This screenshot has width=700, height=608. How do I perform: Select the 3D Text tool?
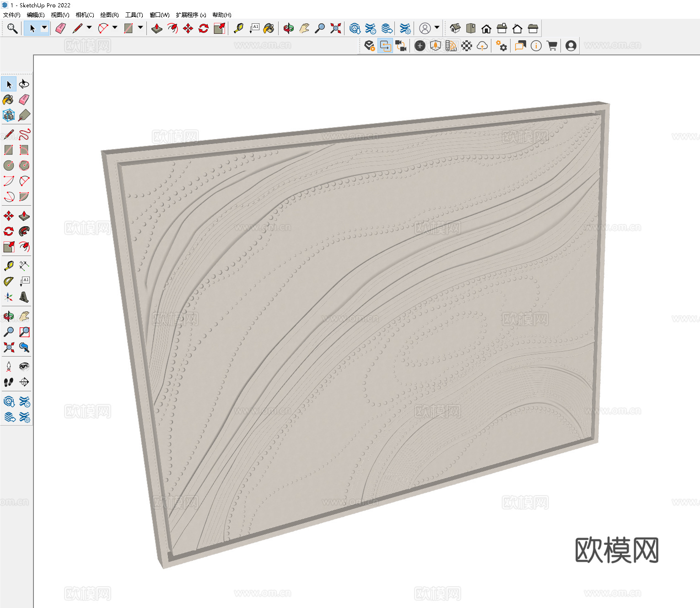pyautogui.click(x=24, y=297)
